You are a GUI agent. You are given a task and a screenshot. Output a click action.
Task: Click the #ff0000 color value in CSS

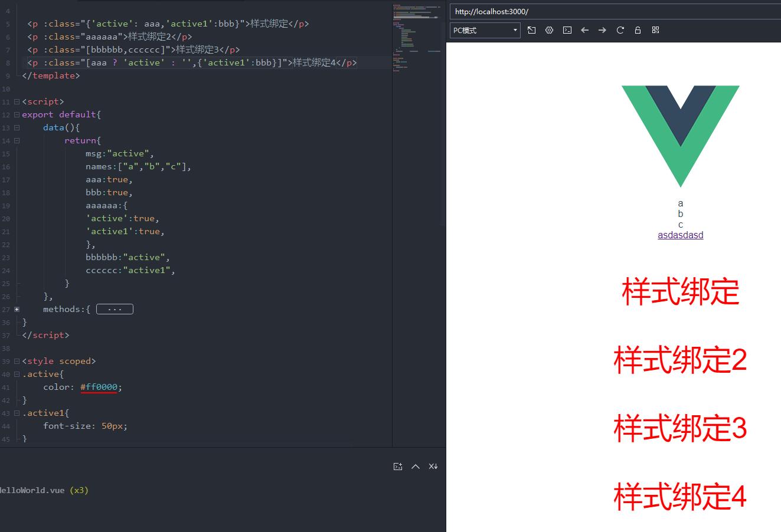pos(98,387)
